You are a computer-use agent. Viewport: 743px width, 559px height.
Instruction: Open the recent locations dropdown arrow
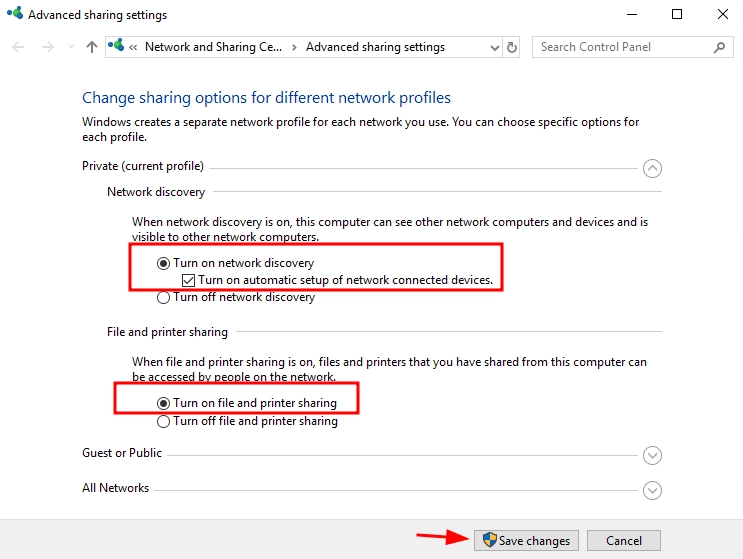pyautogui.click(x=70, y=47)
